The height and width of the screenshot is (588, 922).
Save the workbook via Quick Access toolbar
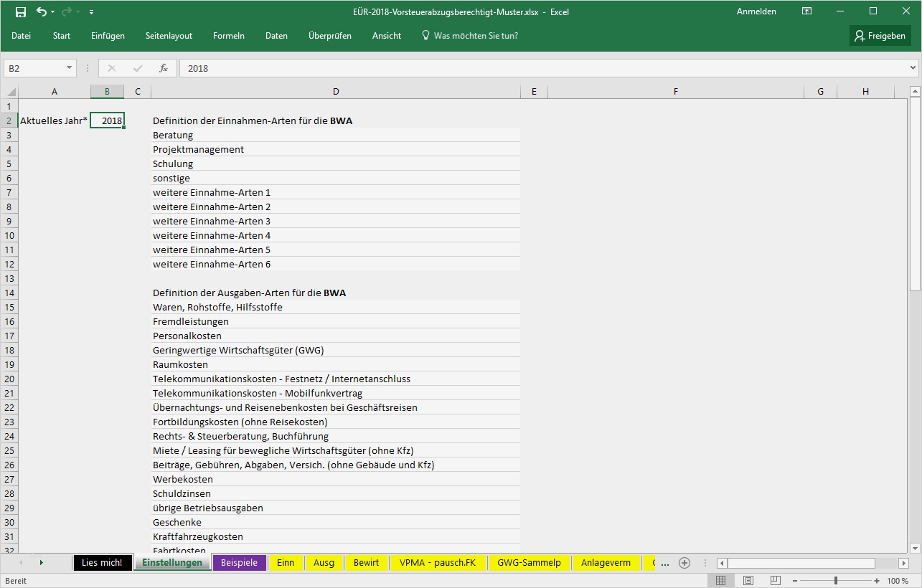tap(21, 11)
